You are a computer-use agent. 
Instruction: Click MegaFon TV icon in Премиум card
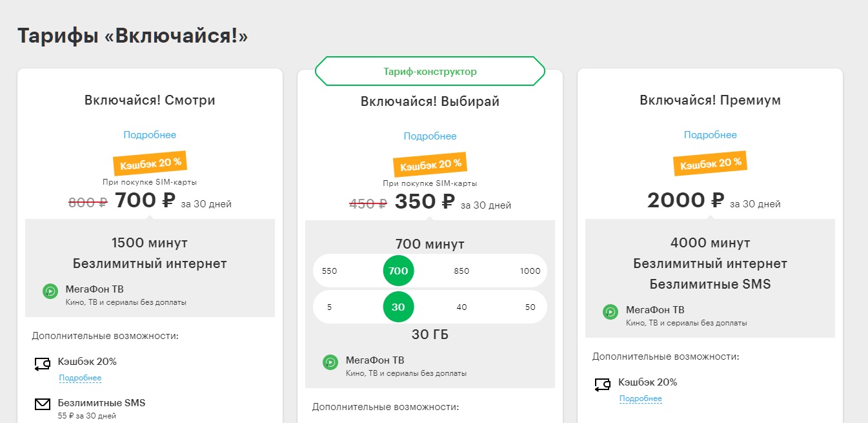(x=611, y=312)
